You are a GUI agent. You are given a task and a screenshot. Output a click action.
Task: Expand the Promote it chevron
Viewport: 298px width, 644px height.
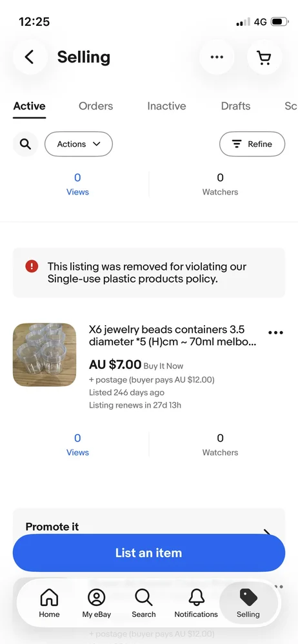268,531
